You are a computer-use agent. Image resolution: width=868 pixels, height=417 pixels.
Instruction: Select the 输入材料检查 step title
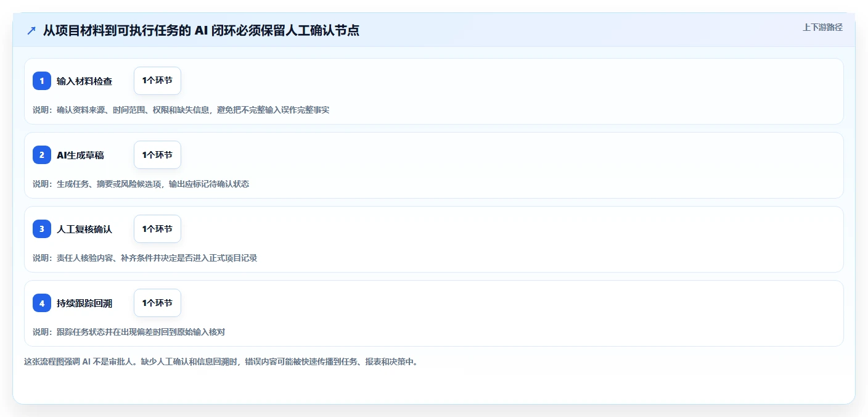click(x=84, y=81)
